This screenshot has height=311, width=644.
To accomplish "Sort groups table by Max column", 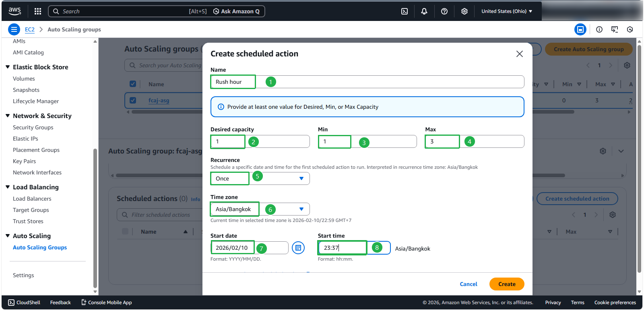I will 613,84.
